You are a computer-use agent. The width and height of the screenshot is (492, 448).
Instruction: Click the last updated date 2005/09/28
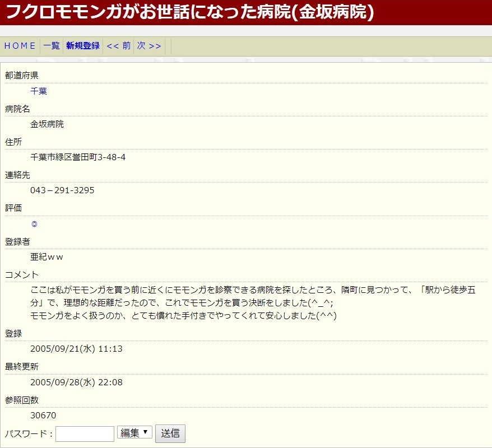(x=76, y=382)
